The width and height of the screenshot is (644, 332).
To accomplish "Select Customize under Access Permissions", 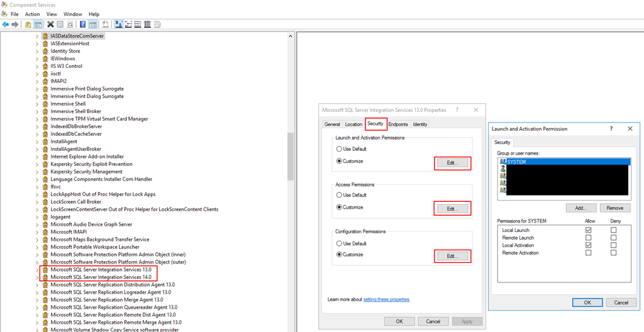I will tap(339, 207).
